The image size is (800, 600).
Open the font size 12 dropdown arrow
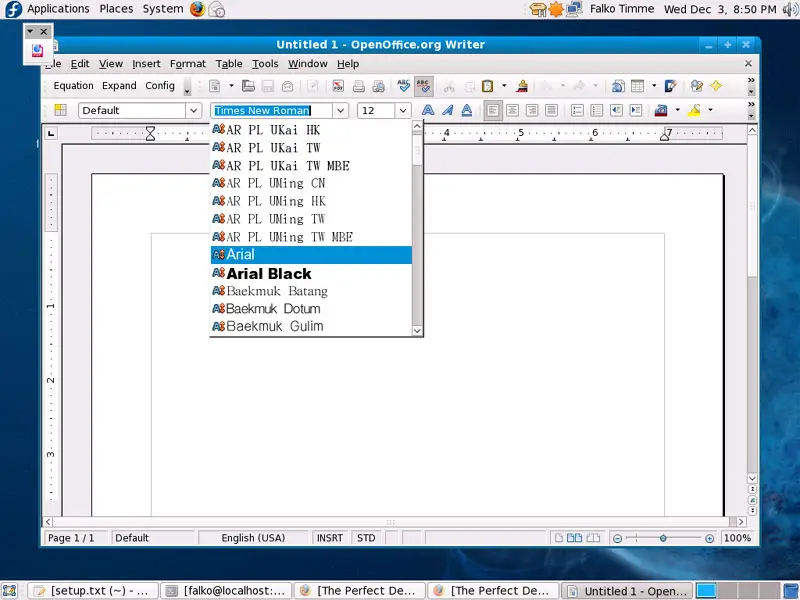(x=403, y=110)
